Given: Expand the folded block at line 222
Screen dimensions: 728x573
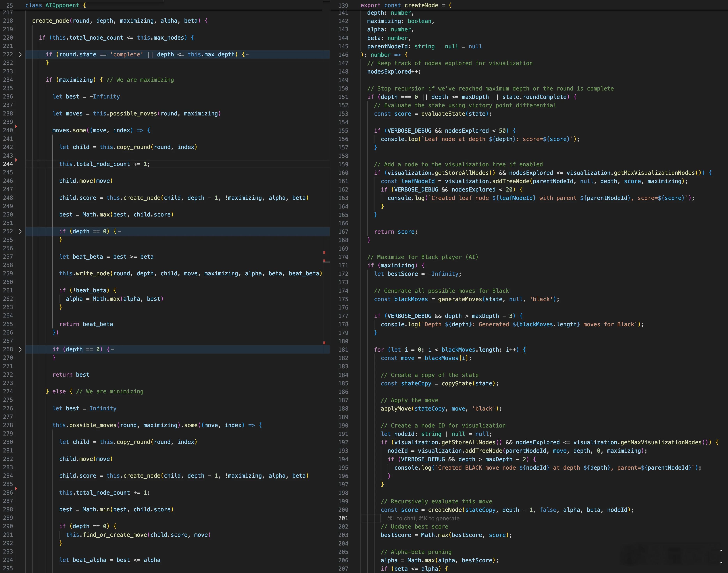Looking at the screenshot, I should tap(20, 55).
